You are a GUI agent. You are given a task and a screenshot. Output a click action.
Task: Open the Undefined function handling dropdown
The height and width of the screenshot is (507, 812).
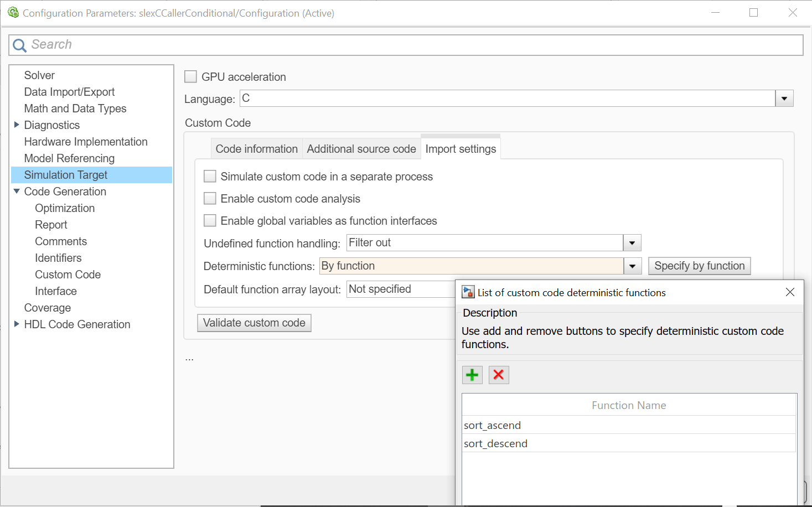pyautogui.click(x=632, y=243)
